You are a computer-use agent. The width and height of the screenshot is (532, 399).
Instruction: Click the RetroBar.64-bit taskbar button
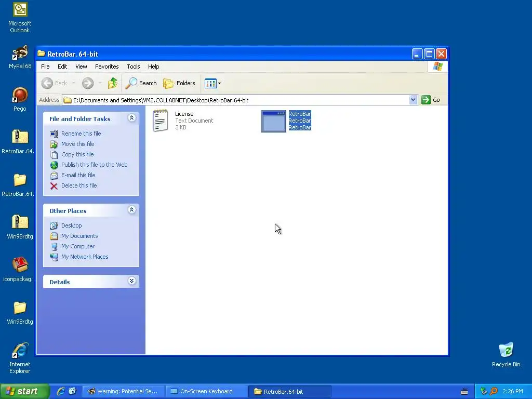(289, 392)
